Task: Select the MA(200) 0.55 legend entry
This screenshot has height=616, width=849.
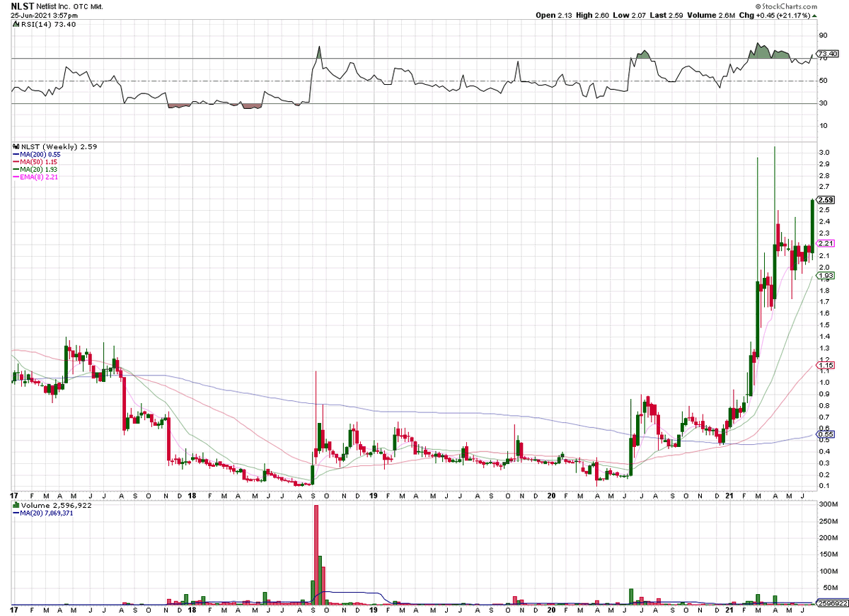Action: 38,154
